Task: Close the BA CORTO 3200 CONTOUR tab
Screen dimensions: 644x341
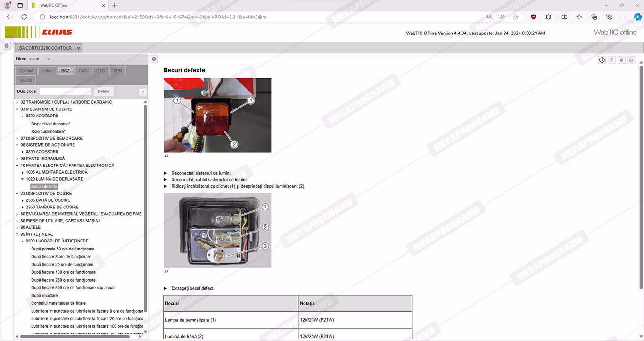Action: tap(78, 48)
